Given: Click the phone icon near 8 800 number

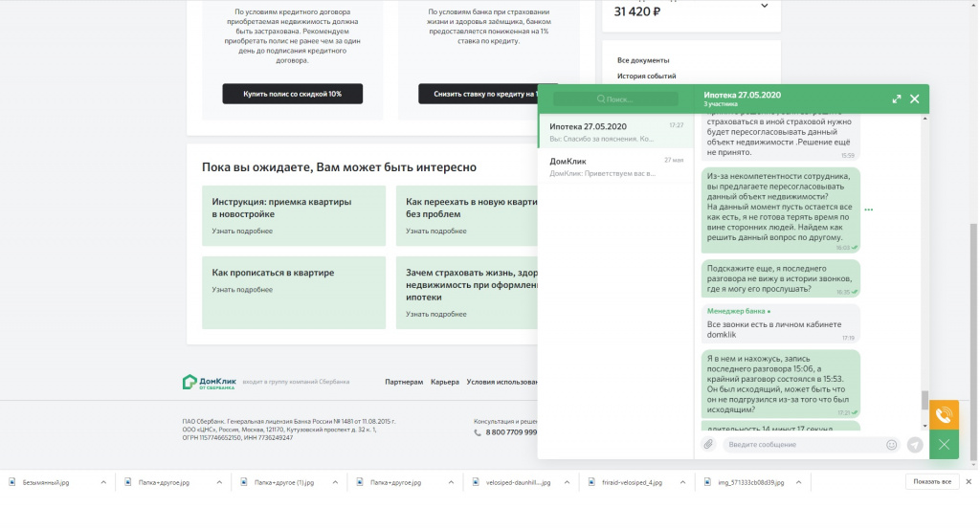Looking at the screenshot, I should (x=478, y=432).
